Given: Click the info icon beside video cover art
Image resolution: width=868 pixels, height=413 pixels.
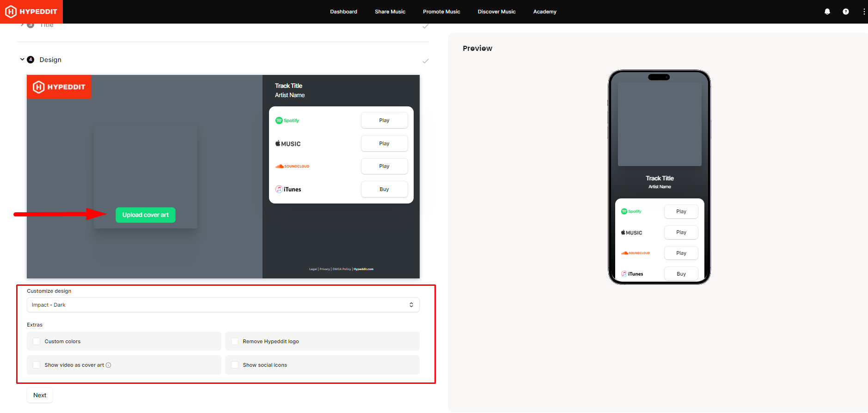Looking at the screenshot, I should (109, 365).
